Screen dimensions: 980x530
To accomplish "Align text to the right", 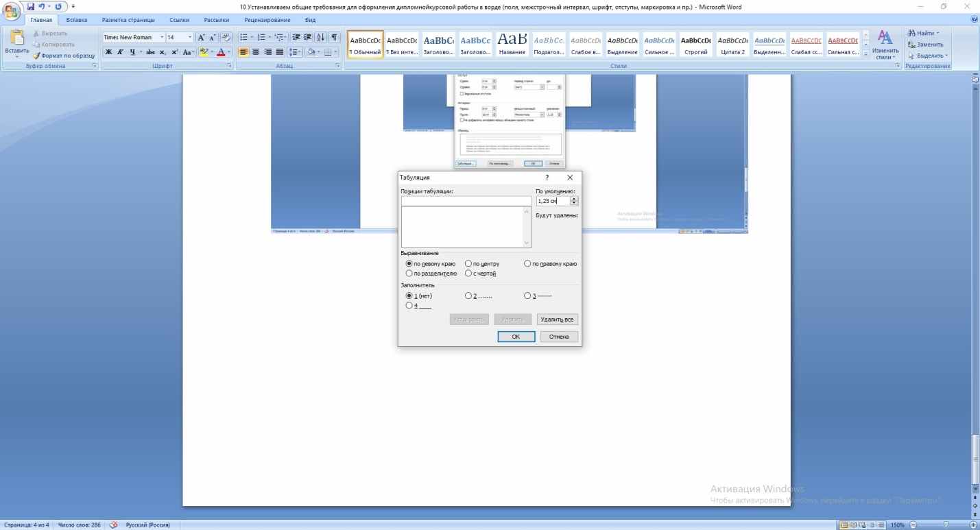I will point(267,51).
